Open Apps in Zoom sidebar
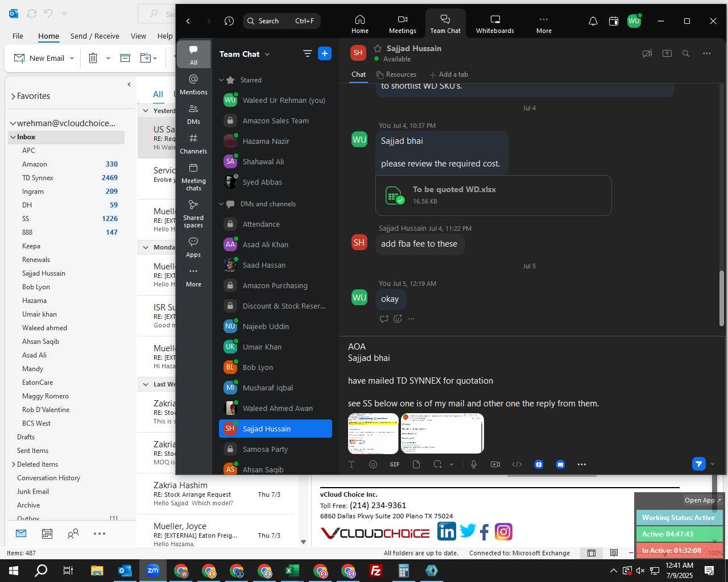The width and height of the screenshot is (728, 582). pyautogui.click(x=193, y=247)
